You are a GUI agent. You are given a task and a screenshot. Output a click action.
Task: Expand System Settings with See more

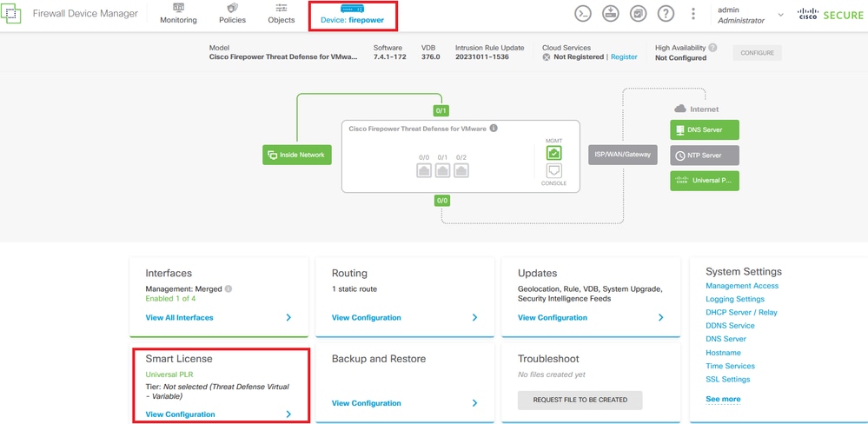[723, 399]
